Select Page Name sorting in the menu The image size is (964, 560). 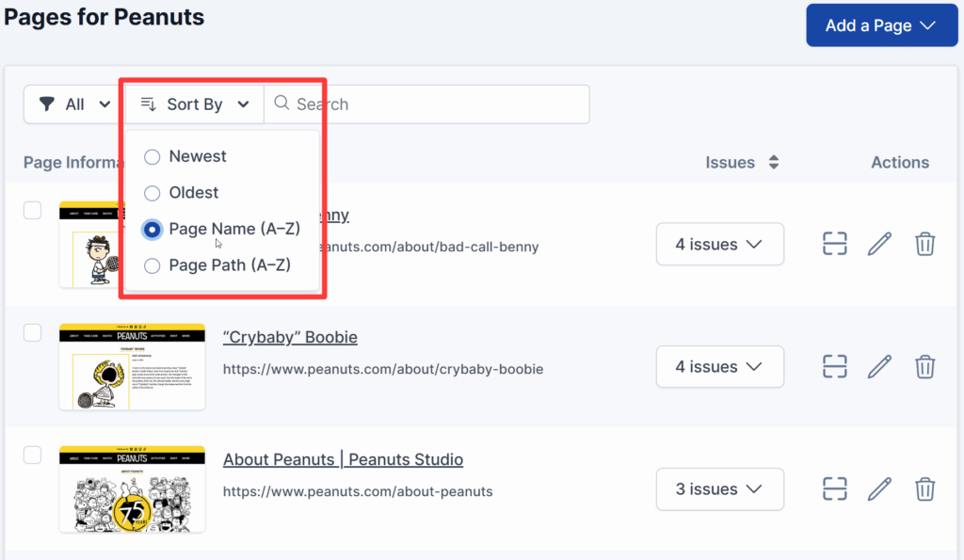(152, 229)
